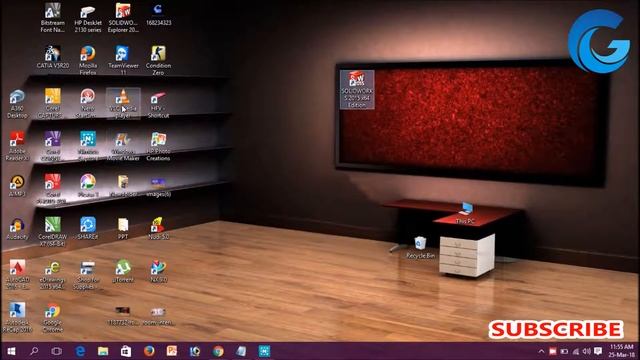The image size is (640, 360).
Task: Select the Shop for Supplies shortcut
Action: (87, 275)
